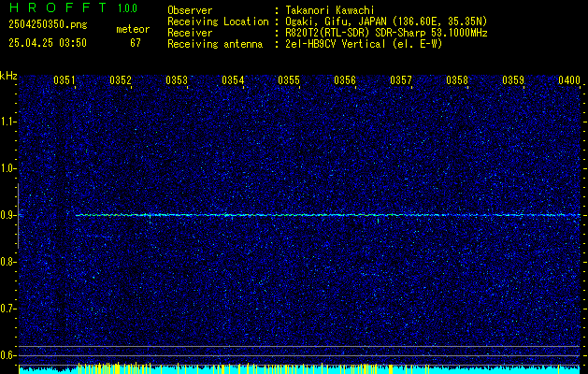
Task: Click the bright carrier line at 0.9 kHz
Action: pos(328,215)
